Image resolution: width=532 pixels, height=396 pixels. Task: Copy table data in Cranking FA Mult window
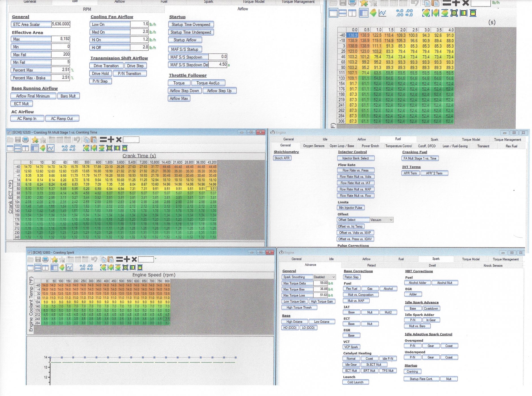point(86,139)
